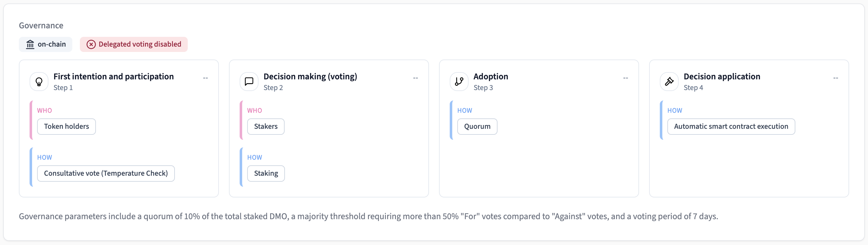Click the bank icon in the on-chain badge
This screenshot has width=868, height=245.
[x=30, y=44]
